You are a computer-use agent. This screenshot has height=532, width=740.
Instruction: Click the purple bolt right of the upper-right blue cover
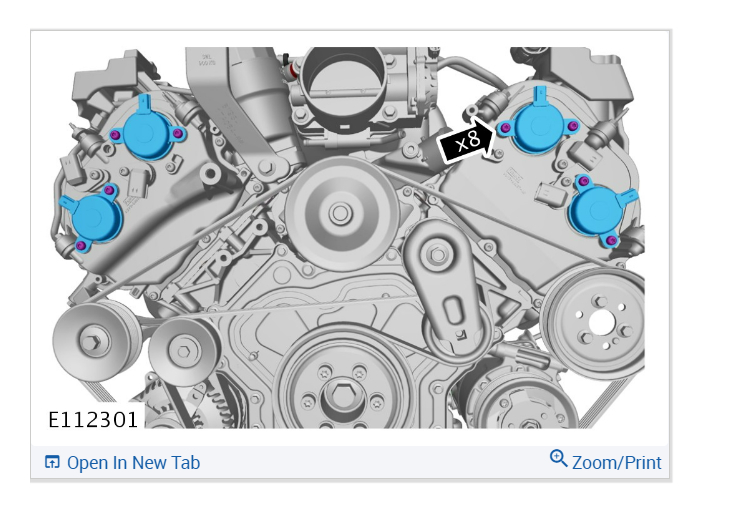(572, 126)
